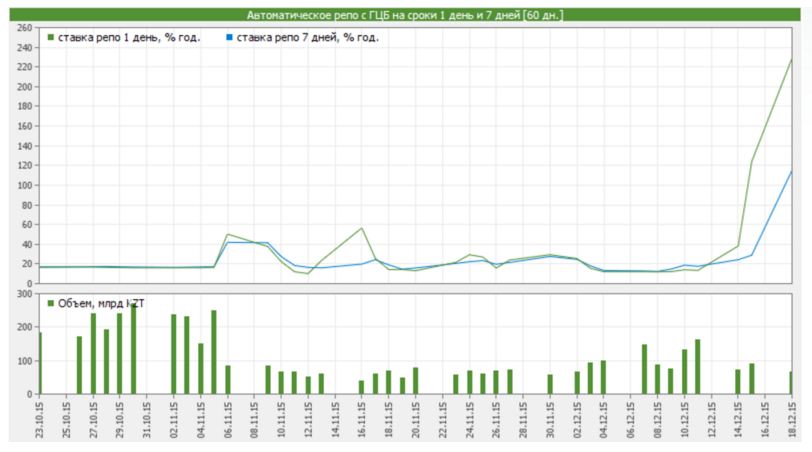Click the green 1-day repo rate legend swatch

click(x=51, y=38)
